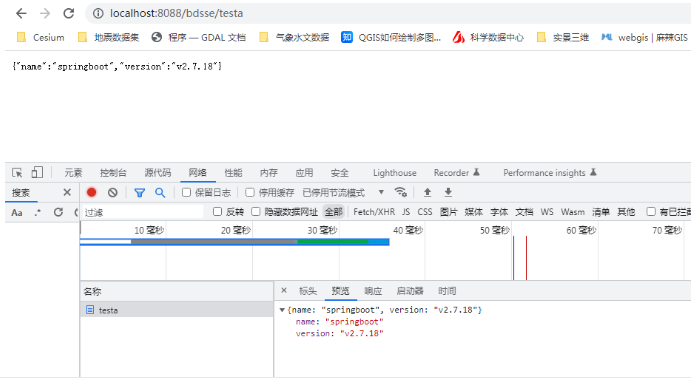This screenshot has width=691, height=379.
Task: Stop recording network log with red button
Action: (91, 193)
